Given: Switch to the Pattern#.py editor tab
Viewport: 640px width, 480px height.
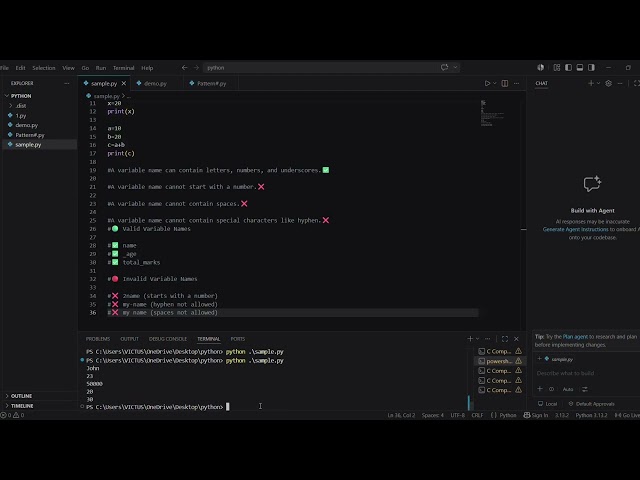Looking at the screenshot, I should click(x=211, y=83).
